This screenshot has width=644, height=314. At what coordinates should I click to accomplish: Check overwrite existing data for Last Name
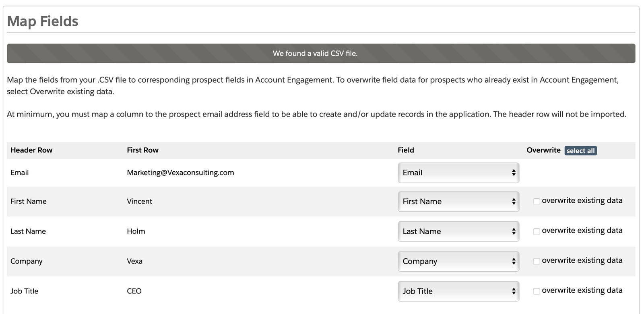point(536,231)
